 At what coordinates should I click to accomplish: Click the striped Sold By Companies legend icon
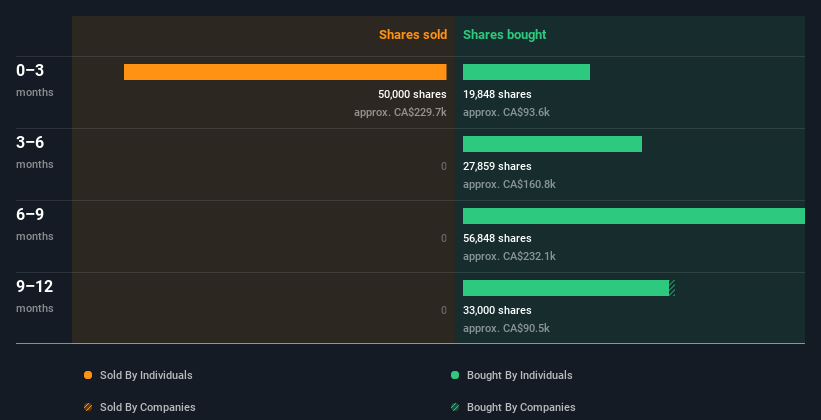[x=88, y=407]
